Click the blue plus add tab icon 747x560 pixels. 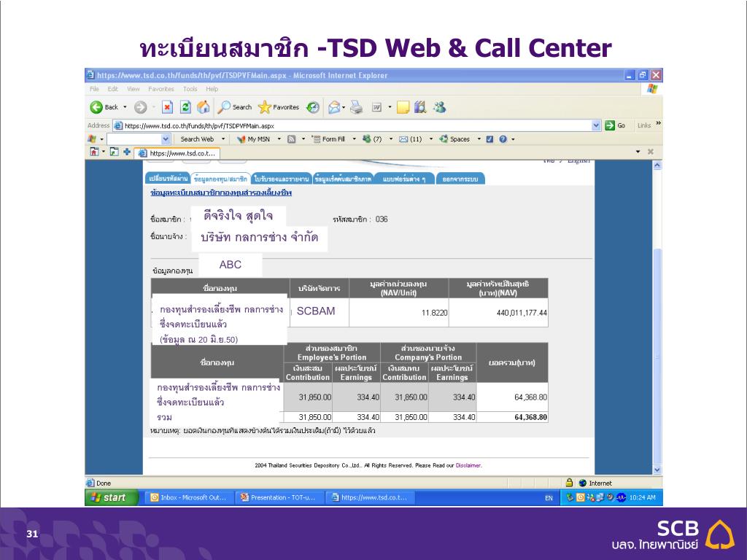point(127,152)
